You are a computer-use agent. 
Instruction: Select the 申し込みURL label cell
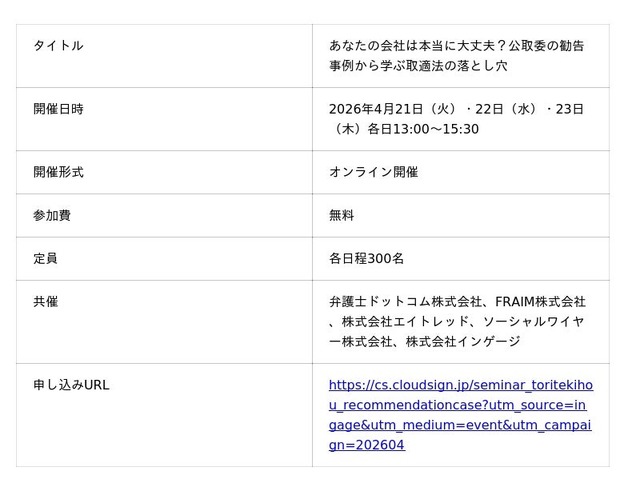[x=71, y=385]
